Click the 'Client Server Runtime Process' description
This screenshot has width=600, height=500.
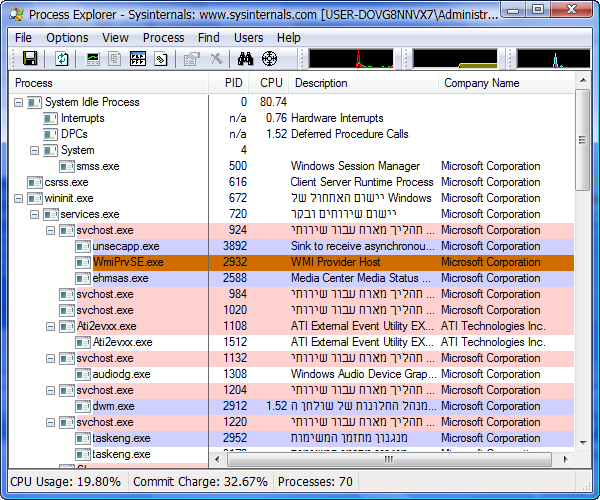pos(362,182)
